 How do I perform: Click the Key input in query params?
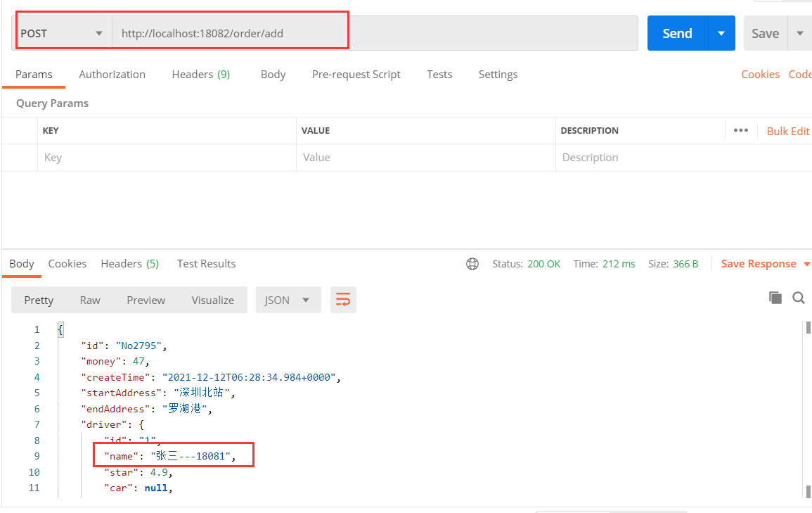[166, 158]
